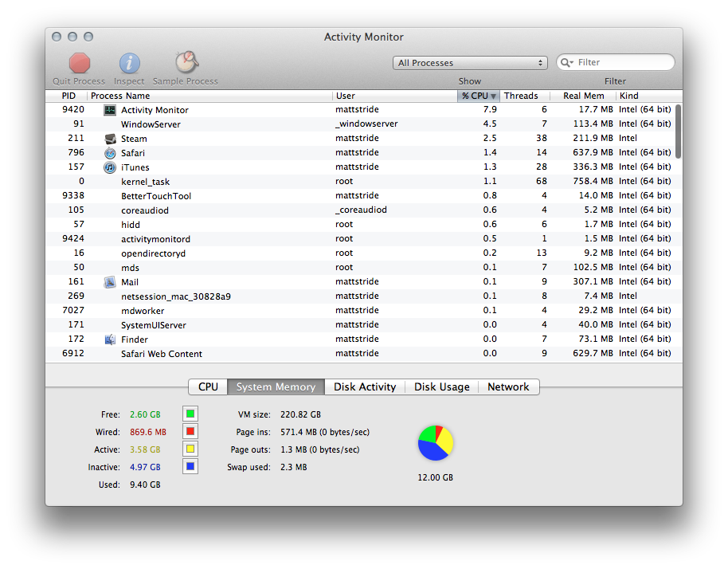Sort by the User column header
Screen dimensions: 728x569
394,96
